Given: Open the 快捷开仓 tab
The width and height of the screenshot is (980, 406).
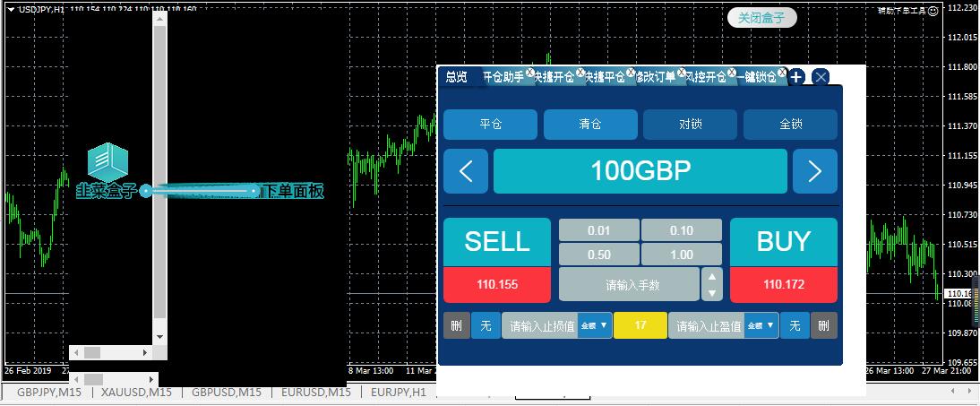Looking at the screenshot, I should pos(554,78).
